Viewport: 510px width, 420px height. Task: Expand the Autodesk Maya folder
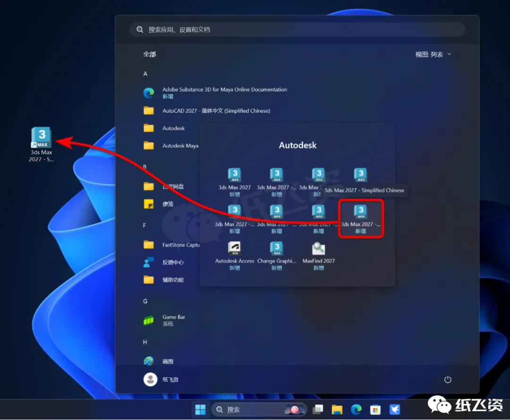(171, 146)
